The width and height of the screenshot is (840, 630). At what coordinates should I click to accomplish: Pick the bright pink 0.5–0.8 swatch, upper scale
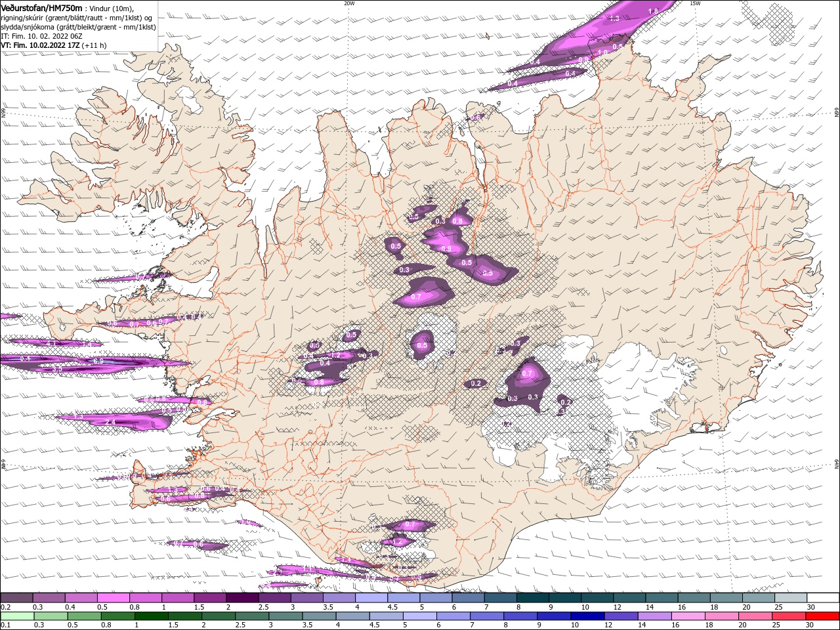pyautogui.click(x=113, y=598)
